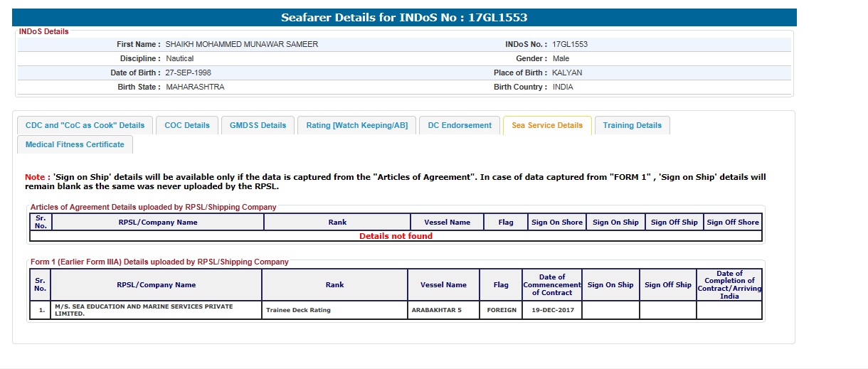Select the FOREIGN flag cell
868x369 pixels.
point(502,310)
